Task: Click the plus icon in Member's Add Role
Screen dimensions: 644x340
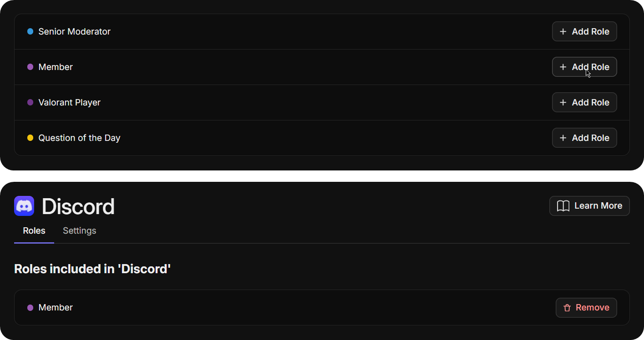Action: tap(563, 67)
